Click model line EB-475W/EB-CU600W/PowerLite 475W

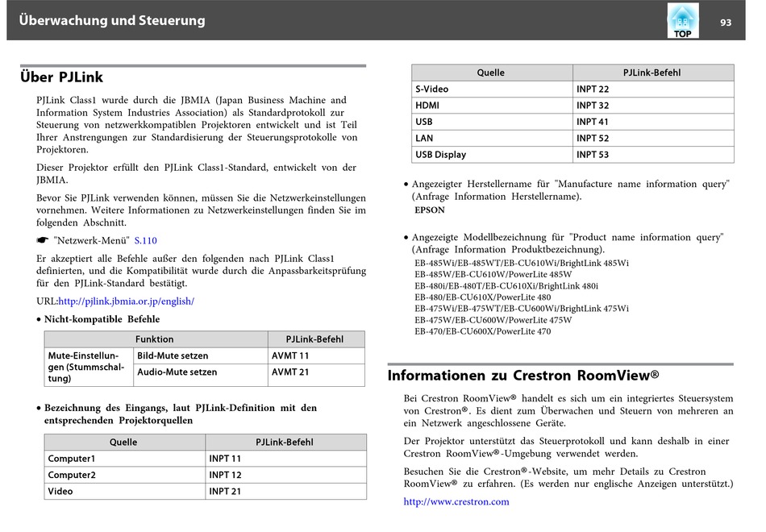[493, 320]
